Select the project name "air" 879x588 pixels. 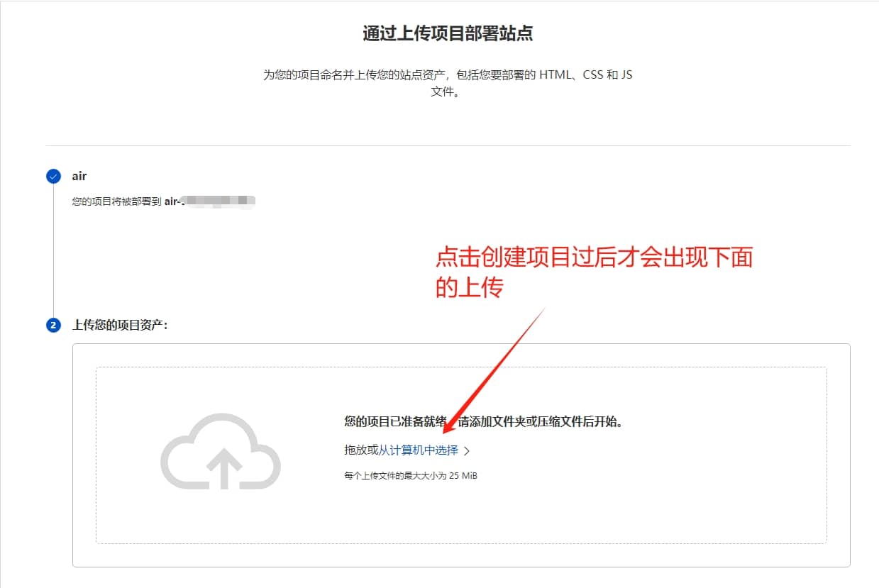click(x=79, y=176)
